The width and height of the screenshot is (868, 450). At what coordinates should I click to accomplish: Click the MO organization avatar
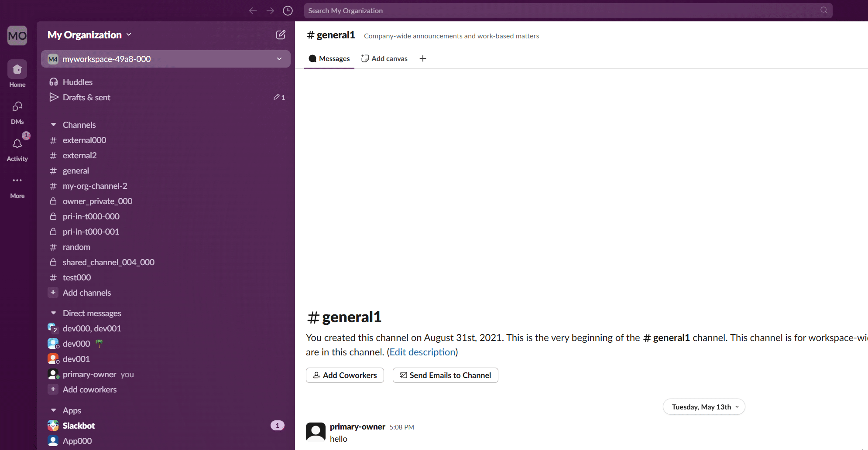17,35
